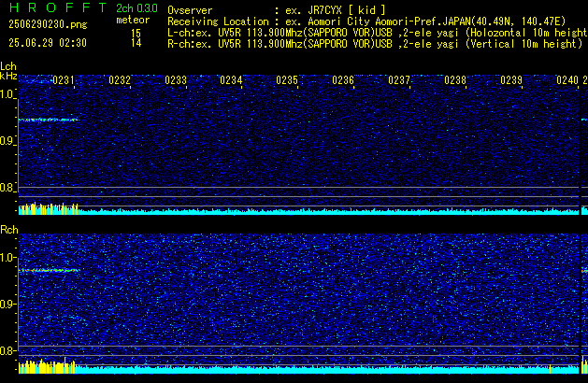
Task: Click the 0233 time marker
Action: click(176, 80)
